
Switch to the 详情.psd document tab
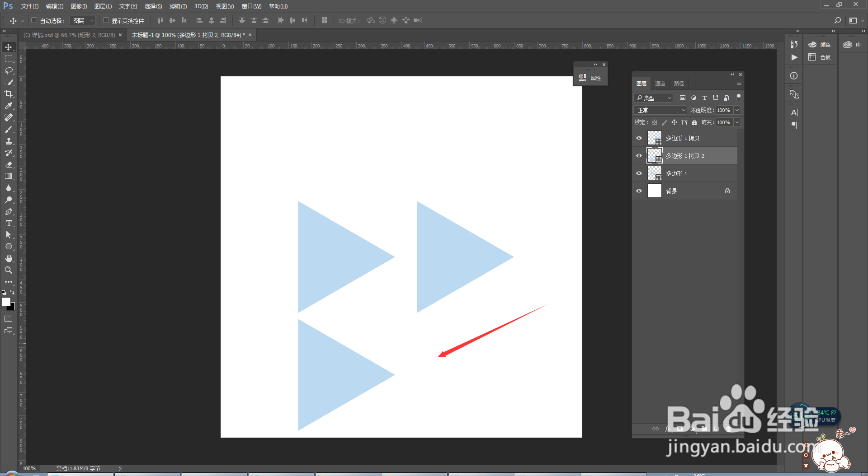[x=69, y=35]
